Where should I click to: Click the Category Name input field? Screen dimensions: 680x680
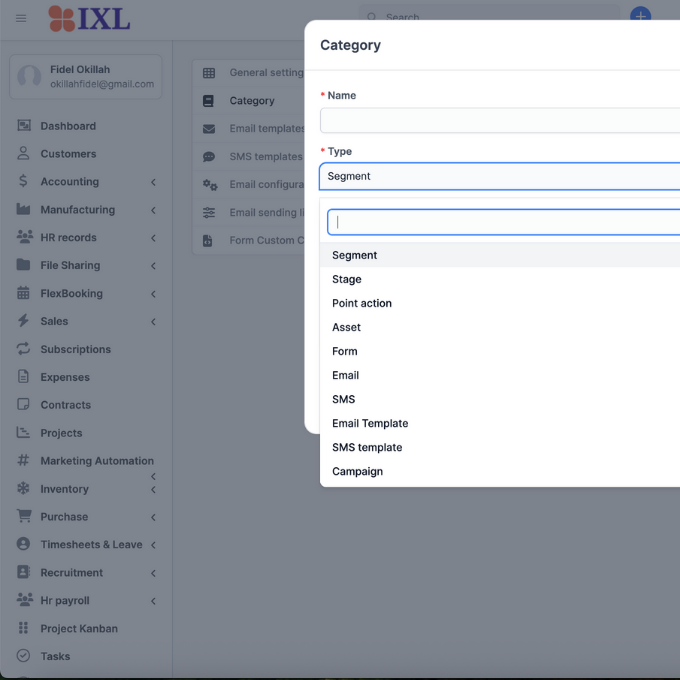[x=500, y=121]
